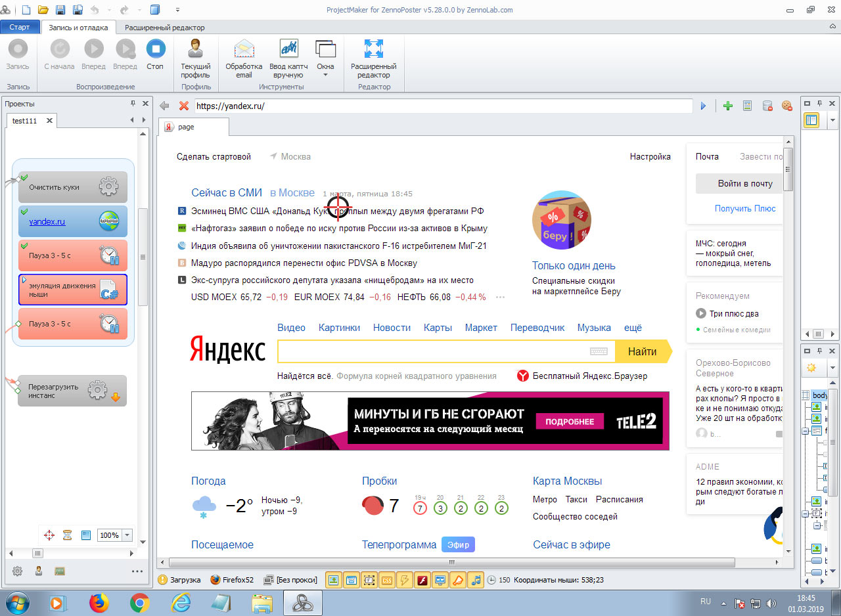Click the user profile icon below the project
This screenshot has width=841, height=616.
[39, 571]
